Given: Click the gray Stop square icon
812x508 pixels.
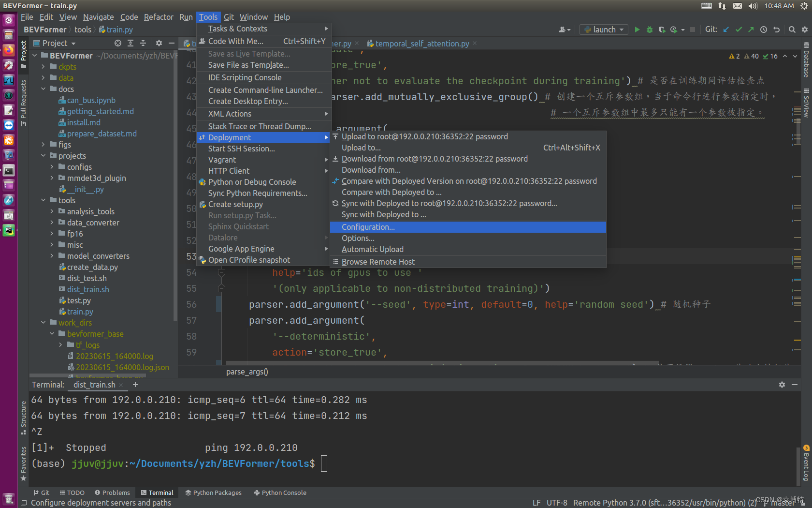Looking at the screenshot, I should point(692,30).
